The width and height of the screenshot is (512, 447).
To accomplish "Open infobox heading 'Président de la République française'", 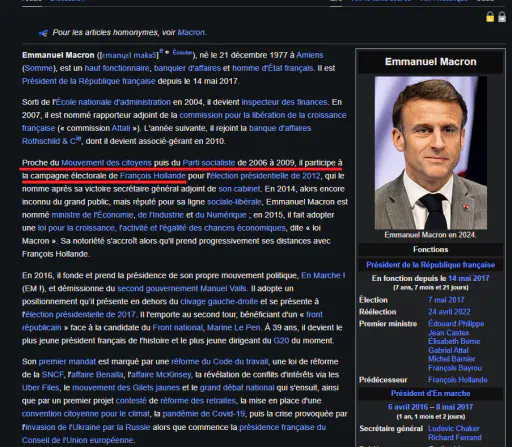I will 430,265.
